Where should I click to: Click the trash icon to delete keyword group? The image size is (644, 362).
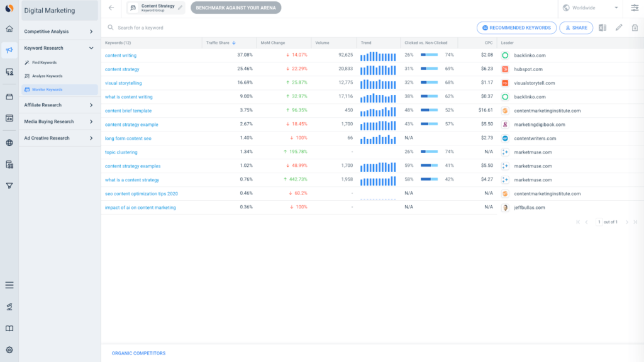point(635,28)
